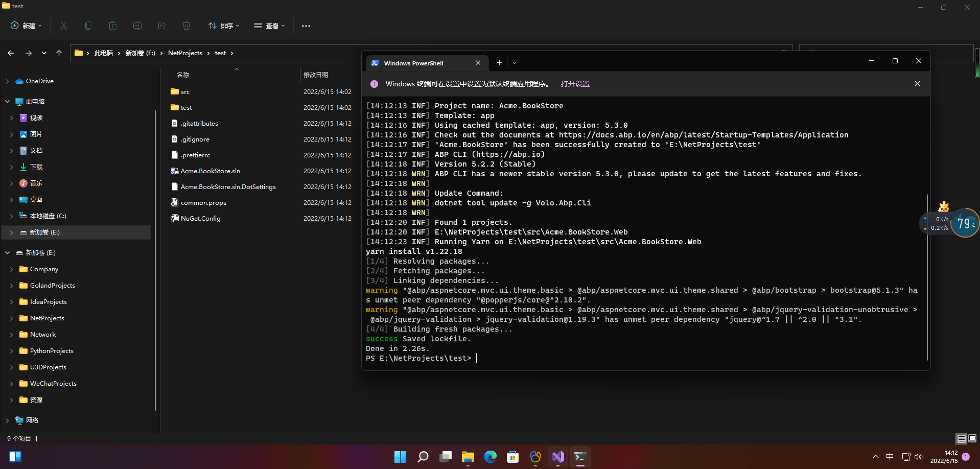Open the Company folder in navigation tree
Image resolution: width=980 pixels, height=469 pixels.
pyautogui.click(x=44, y=269)
